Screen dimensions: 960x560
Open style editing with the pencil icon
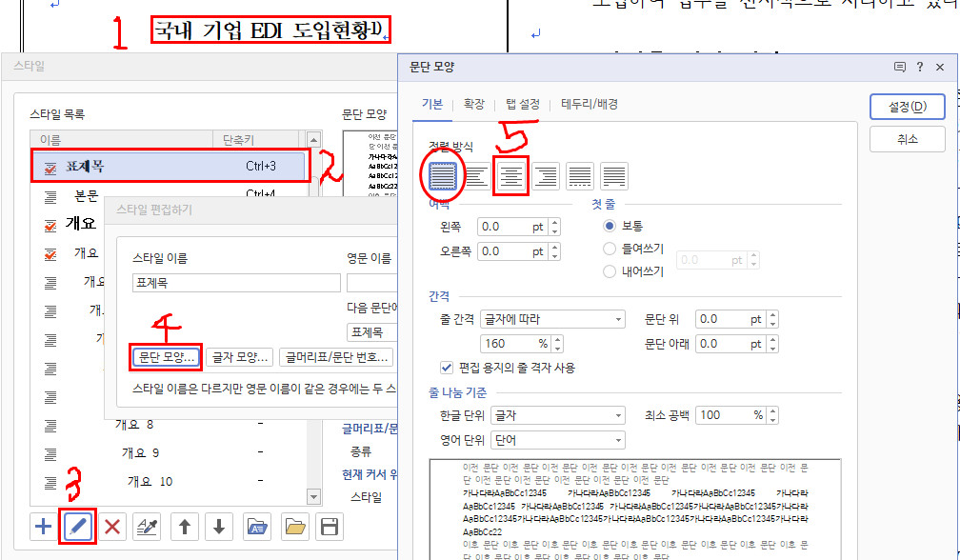78,527
